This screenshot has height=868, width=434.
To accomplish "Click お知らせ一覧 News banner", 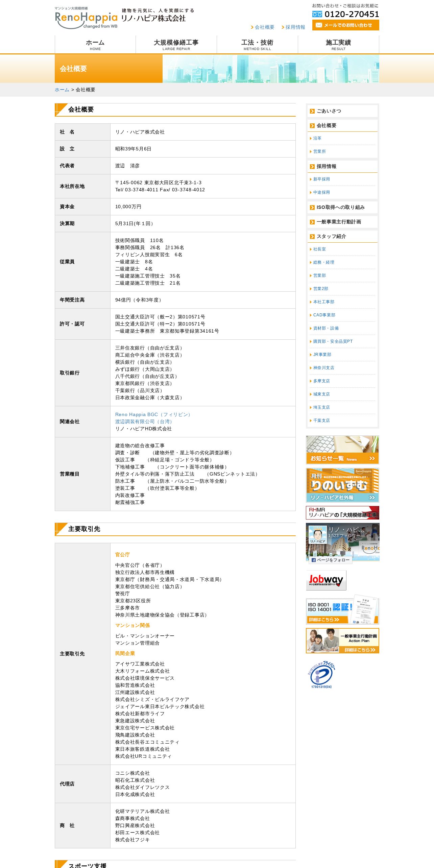I will (x=342, y=450).
